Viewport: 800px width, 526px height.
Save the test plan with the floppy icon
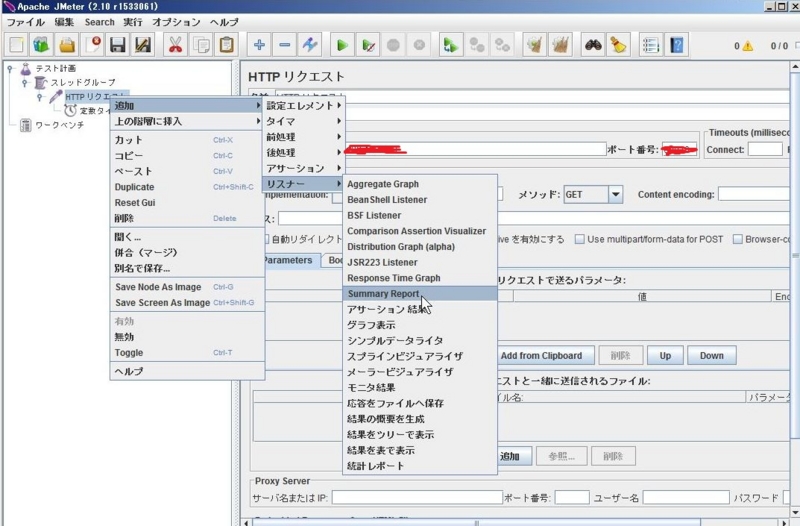pos(118,45)
